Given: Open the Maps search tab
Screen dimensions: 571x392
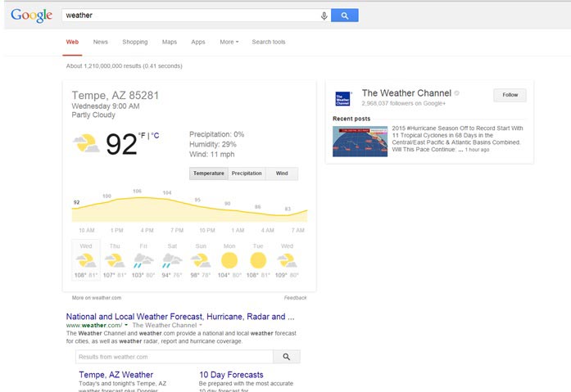Looking at the screenshot, I should tap(170, 42).
